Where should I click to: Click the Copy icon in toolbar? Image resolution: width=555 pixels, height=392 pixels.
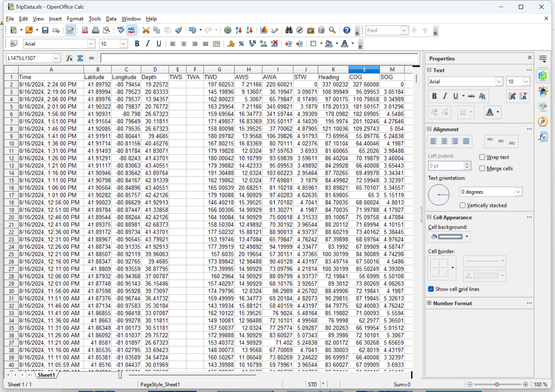pyautogui.click(x=157, y=30)
